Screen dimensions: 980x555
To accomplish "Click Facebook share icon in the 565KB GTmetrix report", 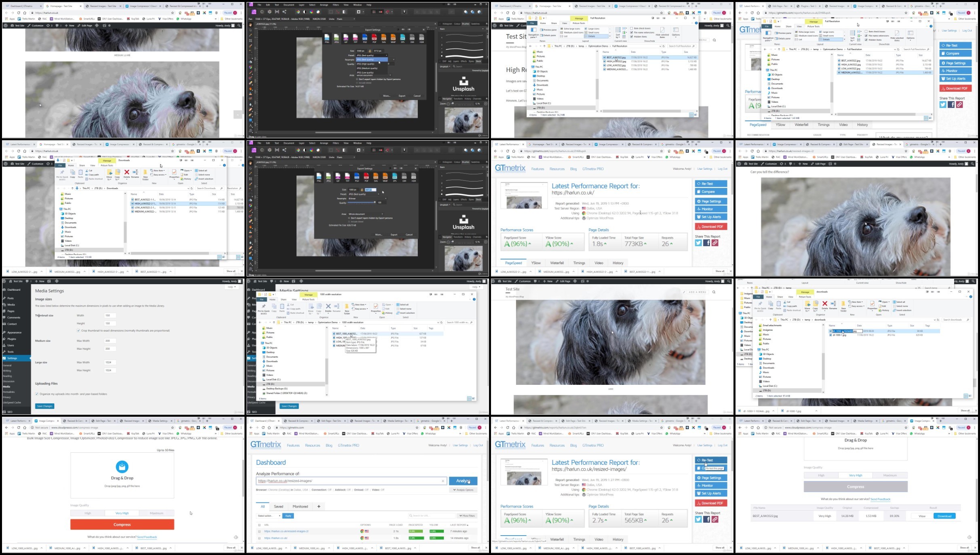I will 706,519.
